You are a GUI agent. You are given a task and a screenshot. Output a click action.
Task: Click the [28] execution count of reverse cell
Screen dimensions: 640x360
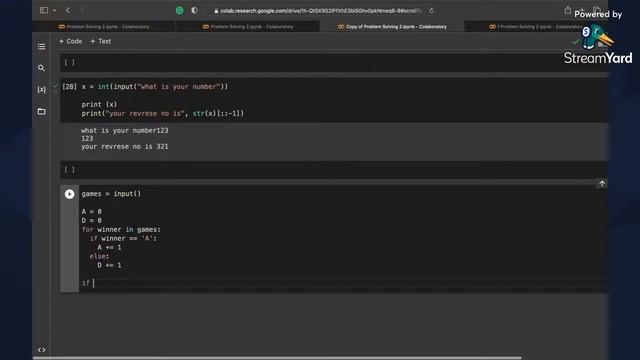[69, 87]
